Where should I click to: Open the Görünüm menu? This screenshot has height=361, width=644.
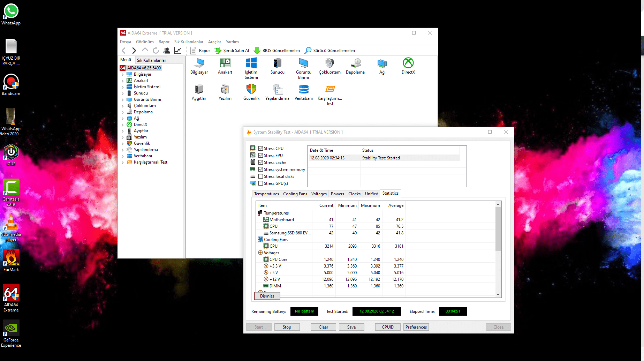click(x=145, y=42)
